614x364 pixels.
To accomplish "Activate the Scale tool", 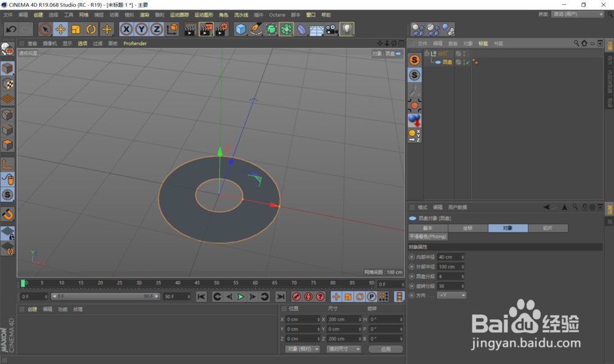I will (x=76, y=29).
